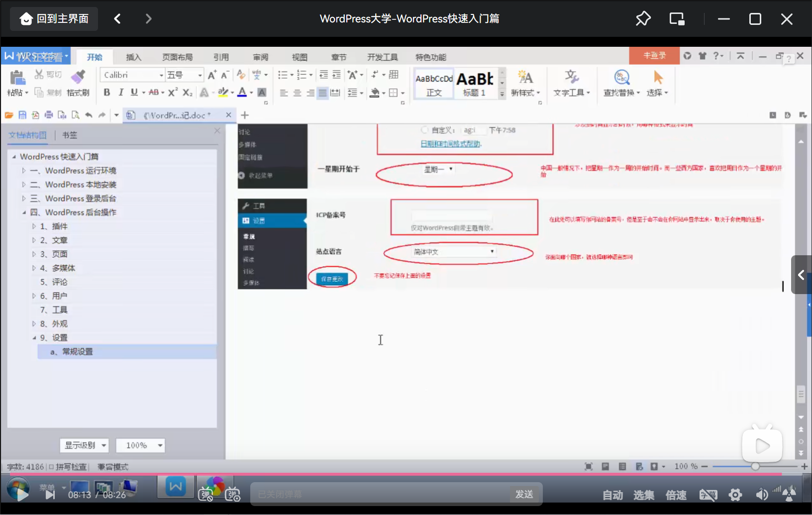Click the 发送 send button
Viewport: 812px width, 515px height.
click(524, 494)
